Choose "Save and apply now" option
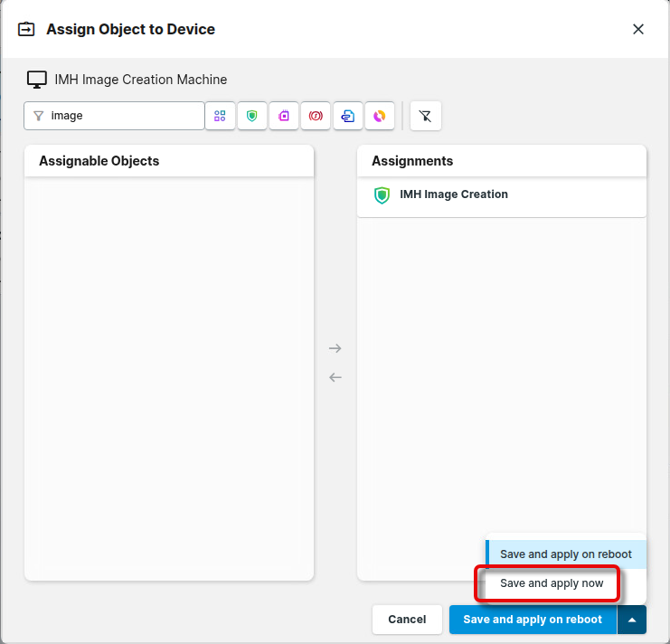 [x=552, y=583]
